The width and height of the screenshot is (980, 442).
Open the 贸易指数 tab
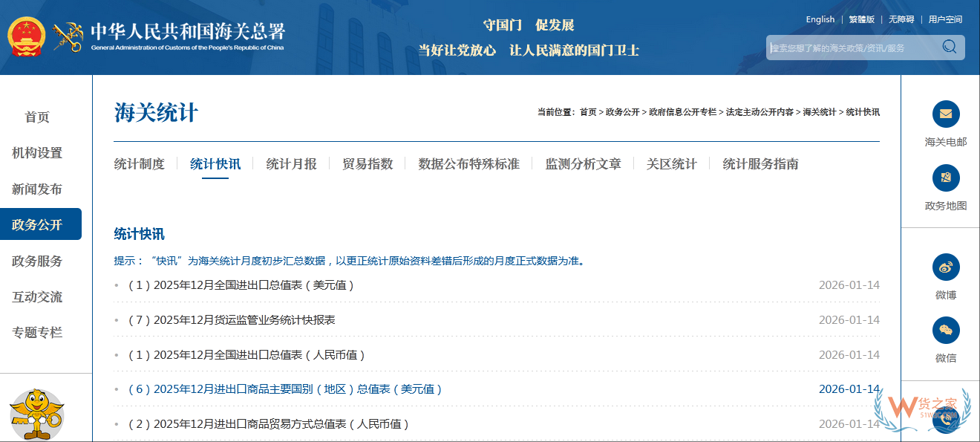point(367,164)
